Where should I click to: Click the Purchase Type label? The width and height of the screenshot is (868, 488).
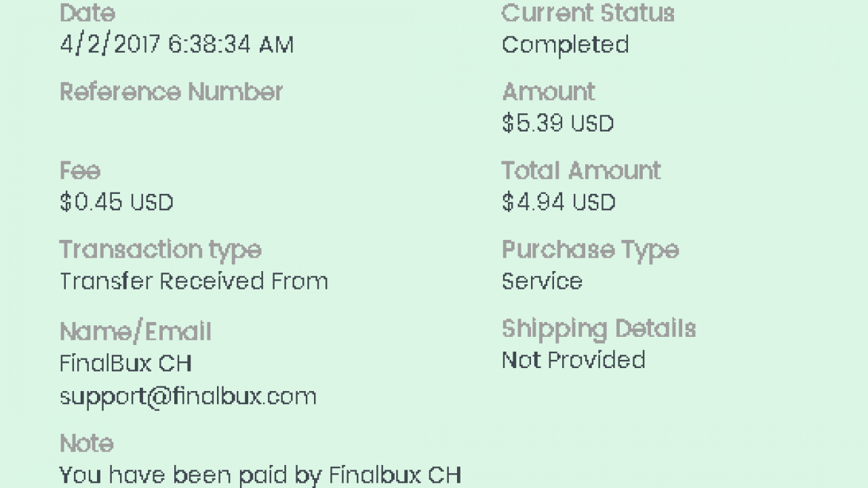coord(590,250)
